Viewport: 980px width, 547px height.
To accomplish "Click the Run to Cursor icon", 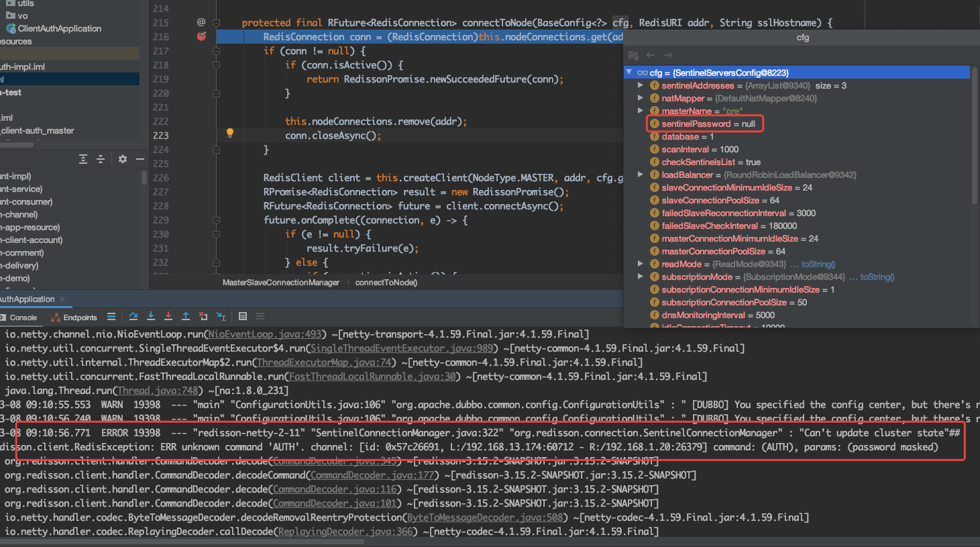I will pos(220,316).
